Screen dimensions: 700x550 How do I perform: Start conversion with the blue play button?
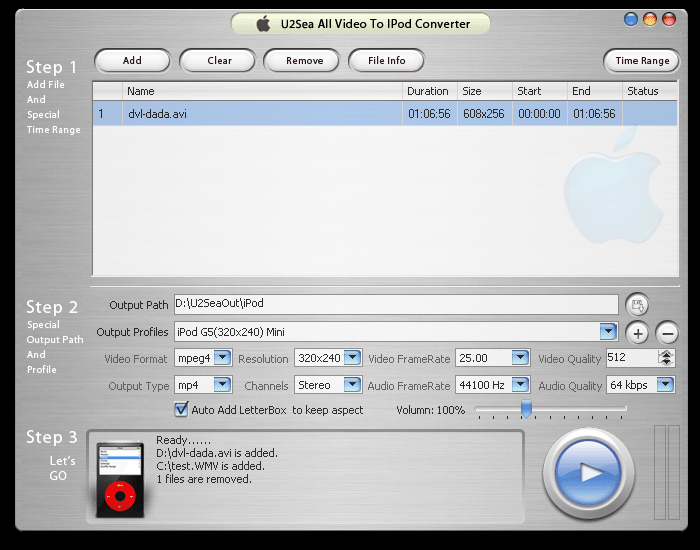[x=588, y=473]
